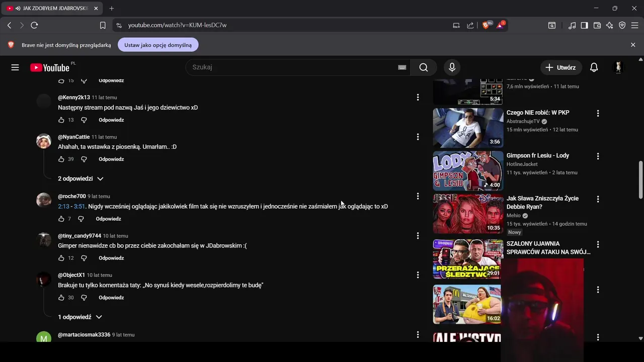
Task: Open the McDonald's video thumbnail 16:02
Action: (x=467, y=304)
